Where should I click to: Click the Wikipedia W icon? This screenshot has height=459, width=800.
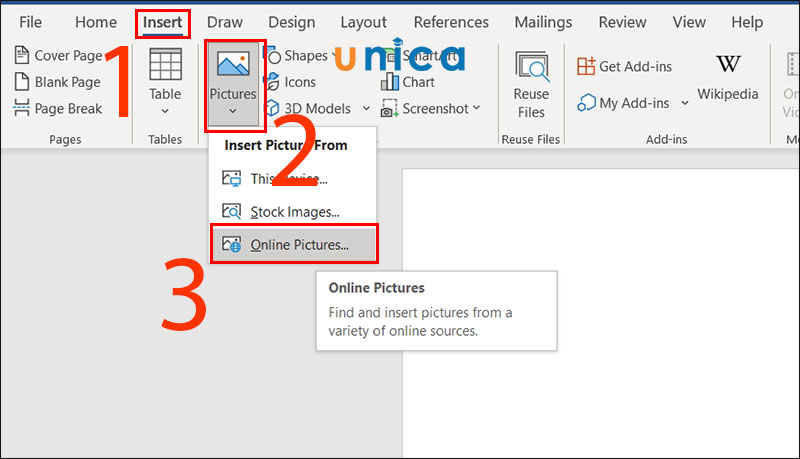tap(728, 64)
